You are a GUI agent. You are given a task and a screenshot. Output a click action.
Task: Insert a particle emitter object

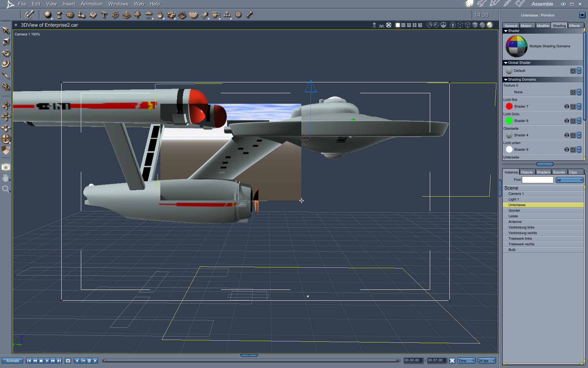(115, 15)
